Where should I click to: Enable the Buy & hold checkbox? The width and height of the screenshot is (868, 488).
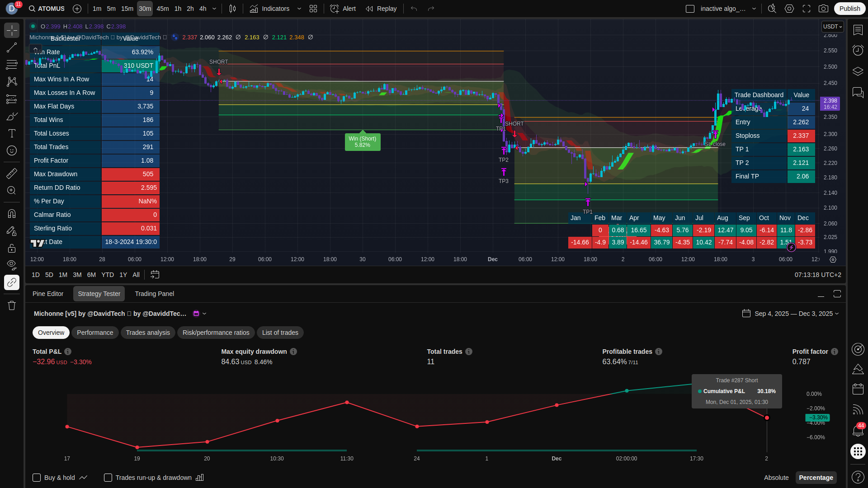37,478
